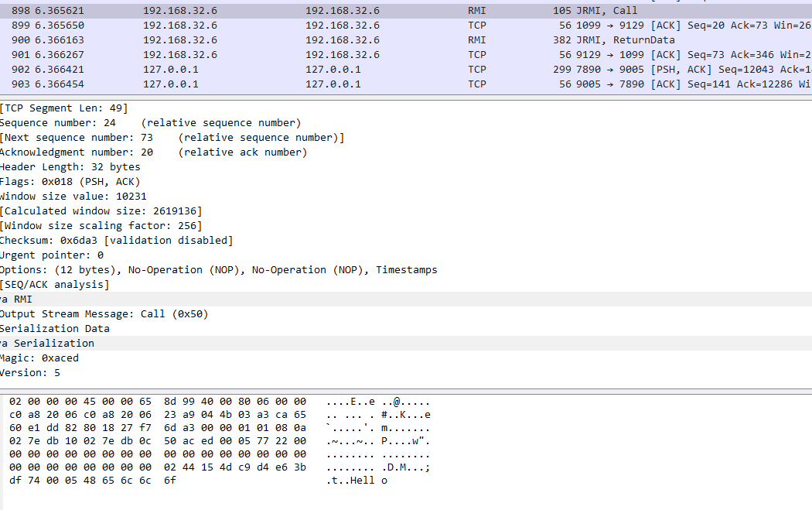Screen dimensions: 812x510
Task: Expand the [SEQ/ACK analysis] node
Action: 54,285
